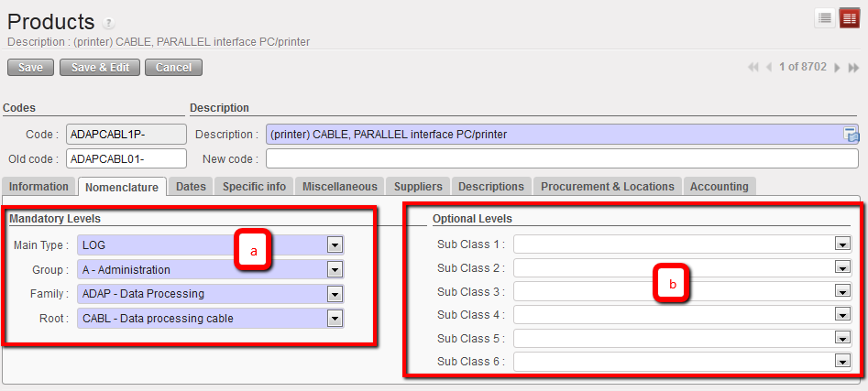The image size is (868, 391).
Task: Open the Main Type dropdown
Action: (x=335, y=245)
